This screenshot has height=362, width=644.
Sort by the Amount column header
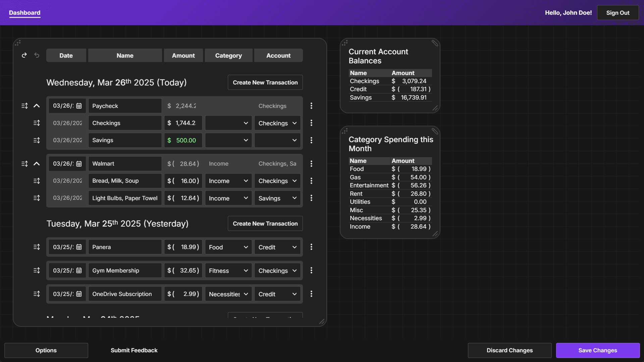(183, 56)
